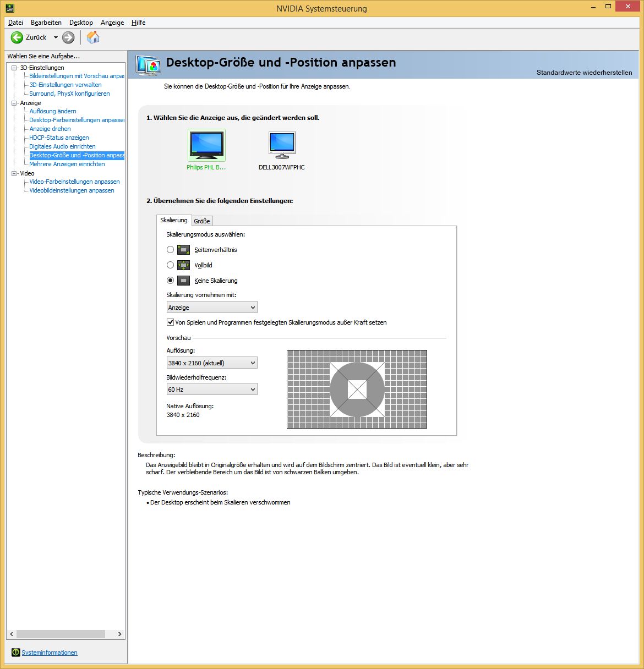
Task: Open Desktop-Farbeinstellungen anpassen item
Action: click(x=77, y=120)
